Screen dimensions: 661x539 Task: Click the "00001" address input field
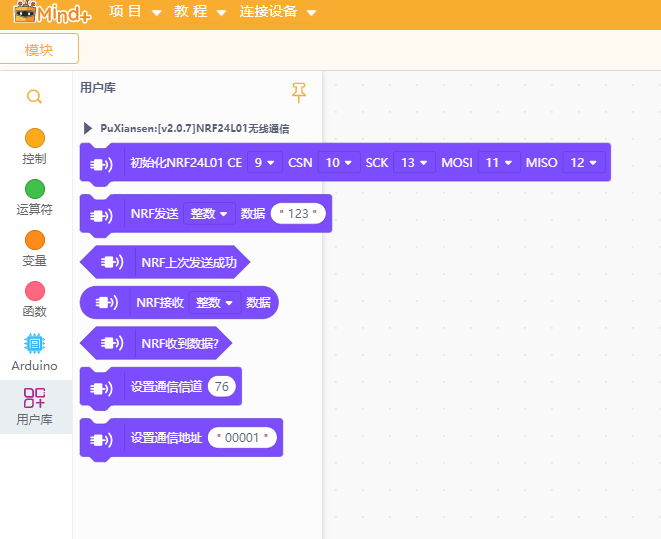point(242,438)
